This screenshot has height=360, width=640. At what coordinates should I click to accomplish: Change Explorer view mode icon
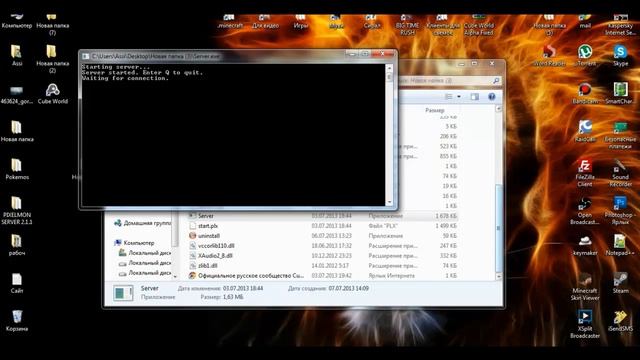click(449, 97)
